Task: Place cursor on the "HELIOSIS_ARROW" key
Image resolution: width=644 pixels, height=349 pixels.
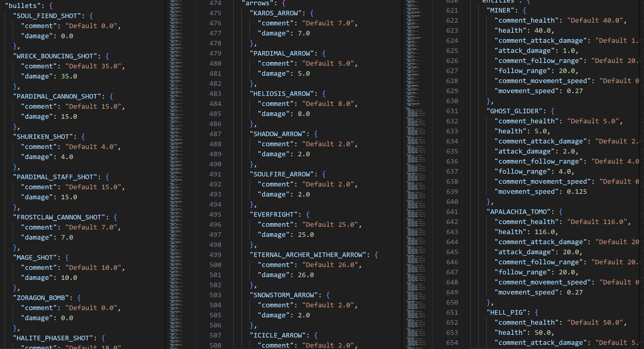Action: tap(281, 94)
